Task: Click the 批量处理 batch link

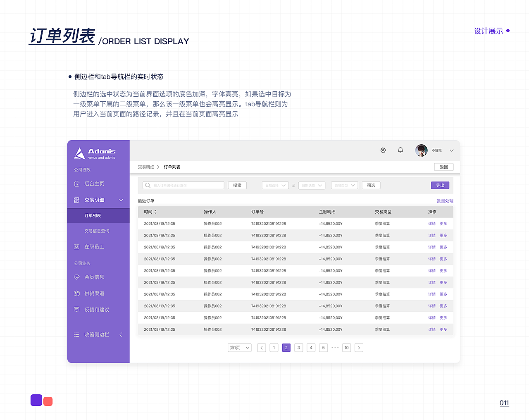Action: [x=445, y=201]
